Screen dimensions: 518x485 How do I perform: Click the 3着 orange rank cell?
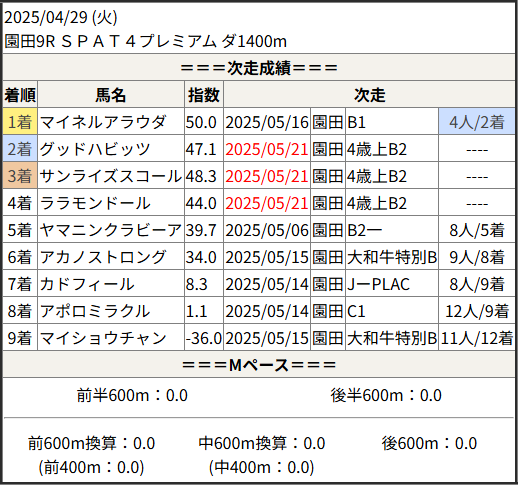point(20,175)
